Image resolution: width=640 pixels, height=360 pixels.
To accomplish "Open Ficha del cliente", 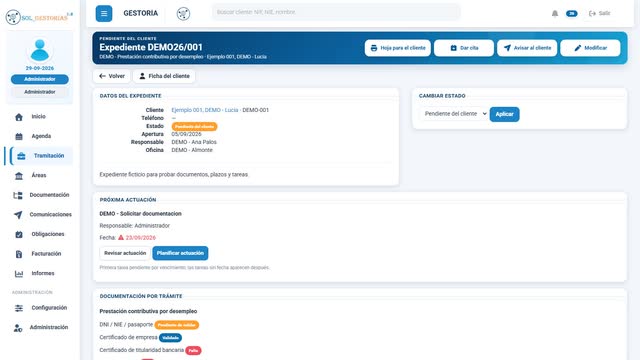I will click(x=164, y=76).
